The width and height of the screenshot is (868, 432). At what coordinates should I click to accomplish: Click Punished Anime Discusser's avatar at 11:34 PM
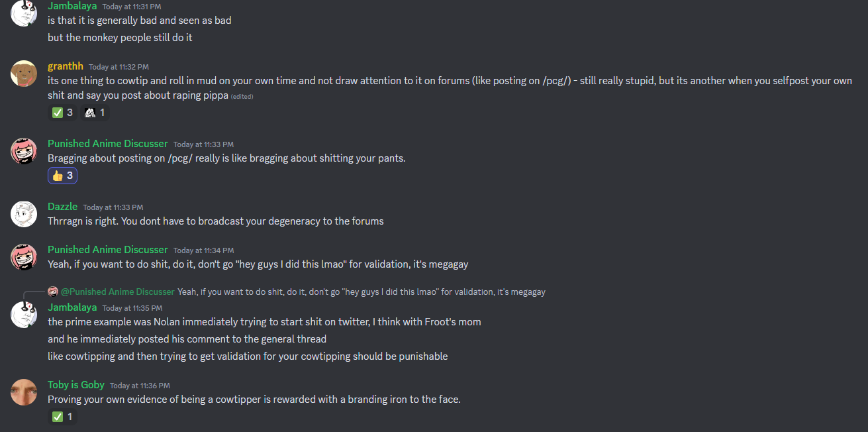pos(24,257)
